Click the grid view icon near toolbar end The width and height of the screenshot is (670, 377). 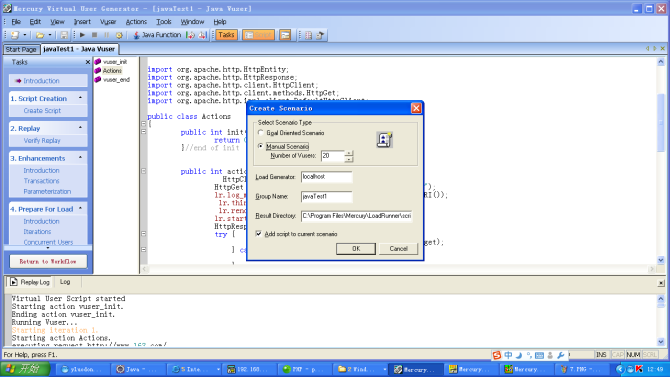[309, 35]
